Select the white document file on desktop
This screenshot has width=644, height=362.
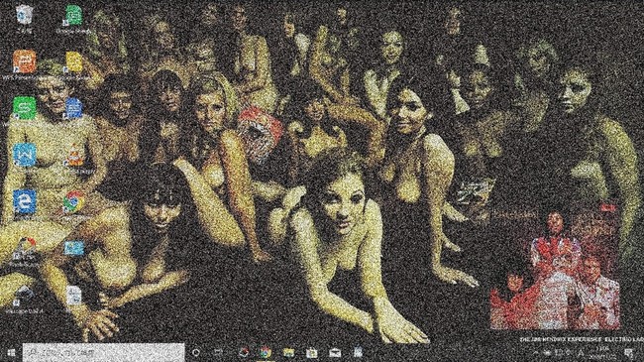coord(74,296)
